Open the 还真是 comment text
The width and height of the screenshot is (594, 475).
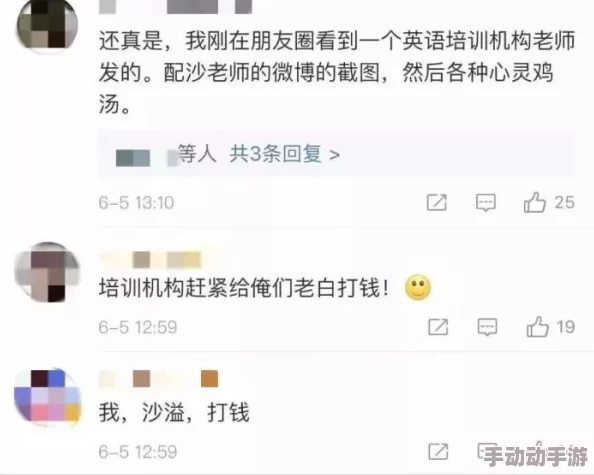pyautogui.click(x=337, y=72)
